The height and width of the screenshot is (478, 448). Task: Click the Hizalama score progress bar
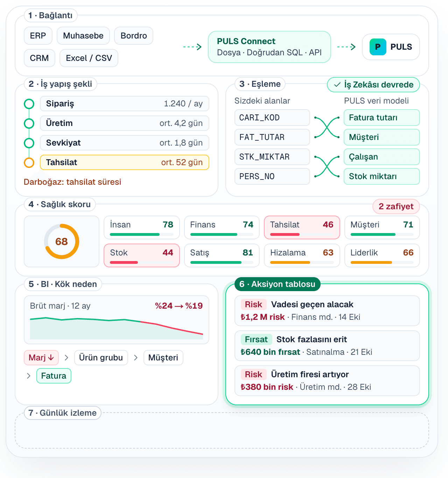coord(302,262)
